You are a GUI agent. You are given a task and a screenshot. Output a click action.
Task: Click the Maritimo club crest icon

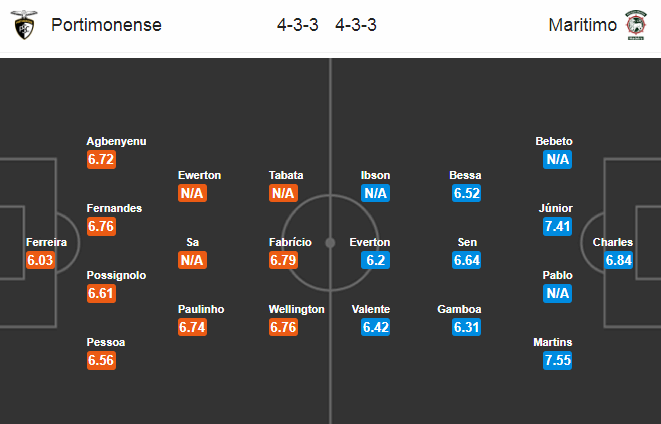click(636, 25)
